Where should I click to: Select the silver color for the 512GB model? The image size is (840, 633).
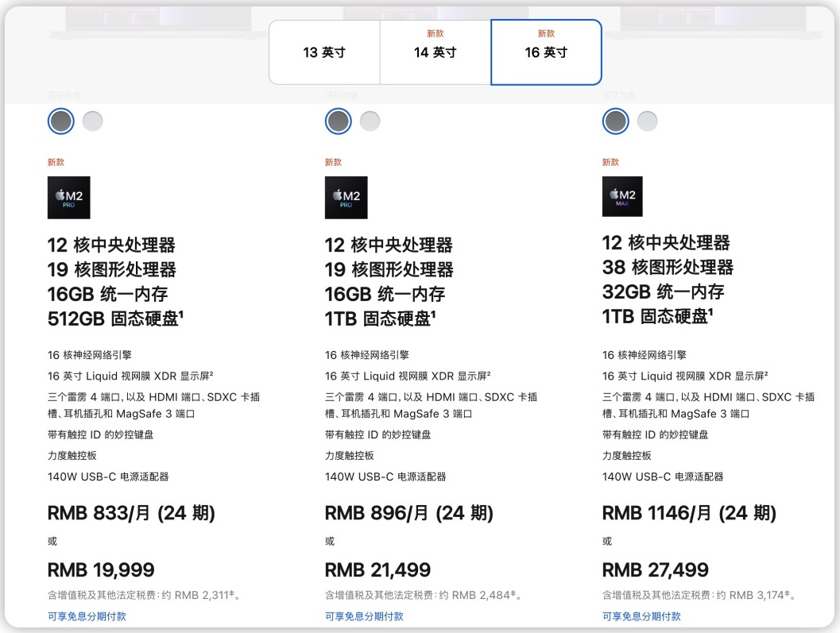pyautogui.click(x=92, y=121)
